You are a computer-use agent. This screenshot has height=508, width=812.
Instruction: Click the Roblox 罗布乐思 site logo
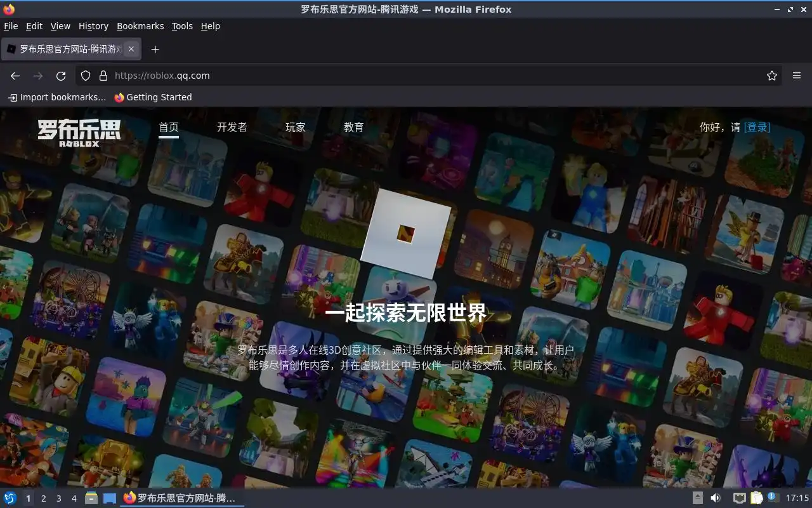(x=79, y=133)
